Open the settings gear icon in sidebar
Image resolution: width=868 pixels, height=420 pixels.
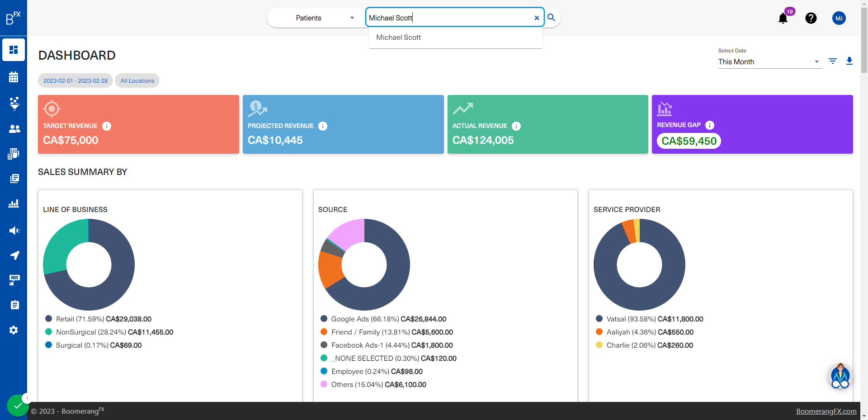14,330
